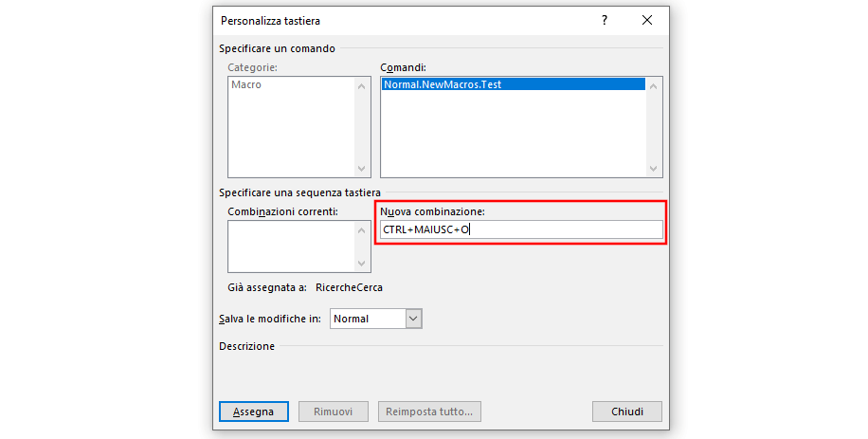
Task: Click Combinazioni correnti scroll down arrow
Action: 361,264
